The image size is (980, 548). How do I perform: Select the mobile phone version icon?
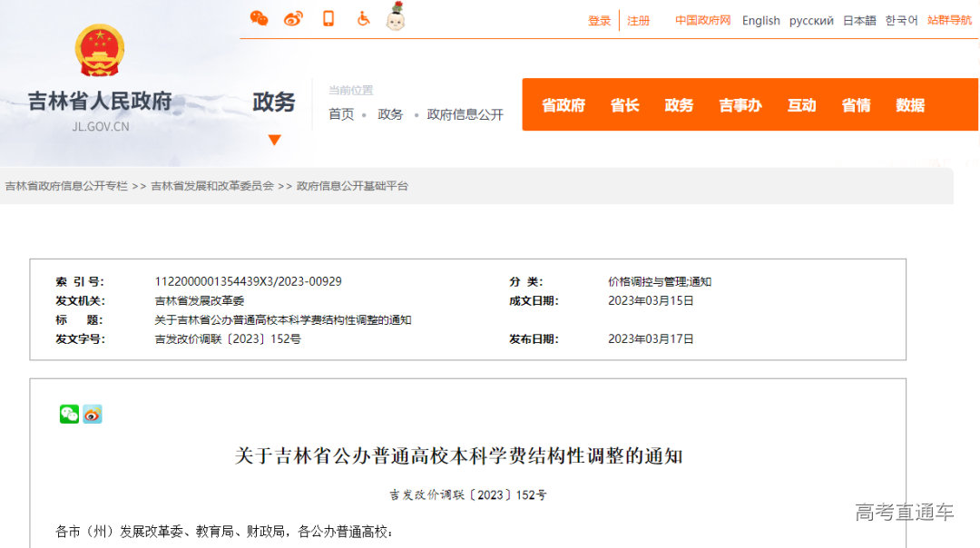pos(328,18)
